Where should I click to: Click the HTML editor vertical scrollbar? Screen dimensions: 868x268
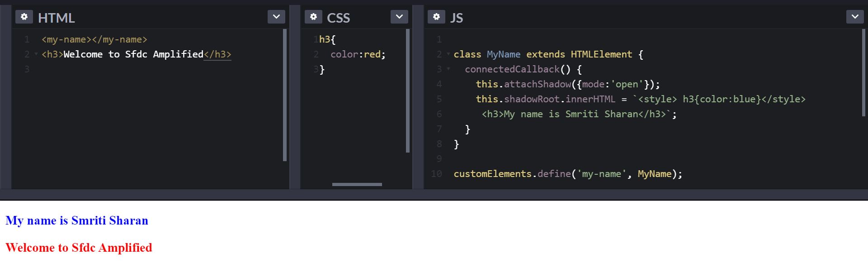284,95
